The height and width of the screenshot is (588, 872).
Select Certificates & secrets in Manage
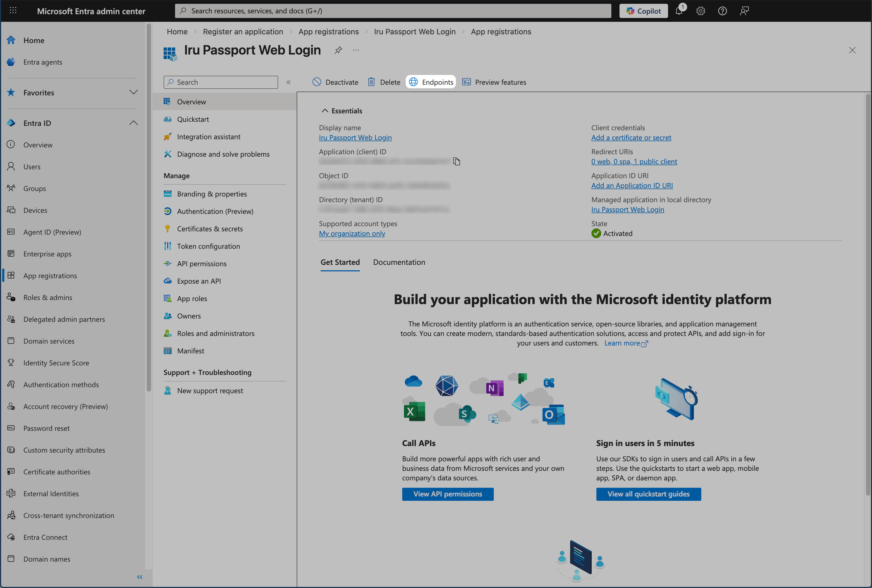click(210, 228)
